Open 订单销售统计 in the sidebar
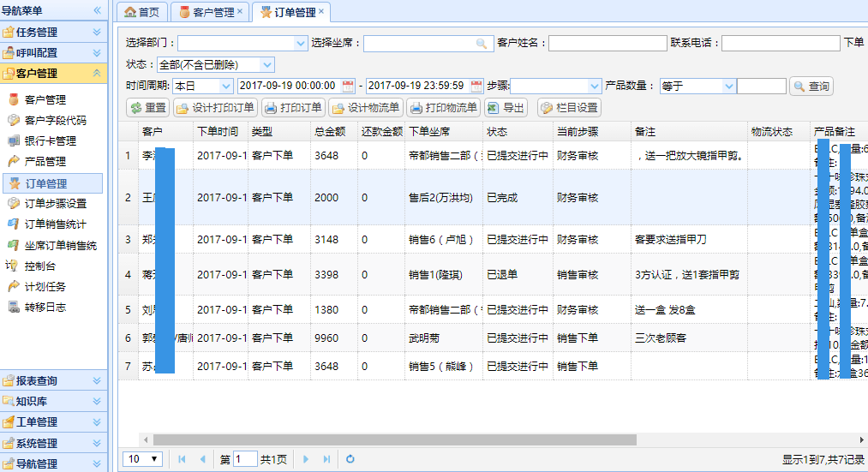Image resolution: width=868 pixels, height=472 pixels. point(55,224)
